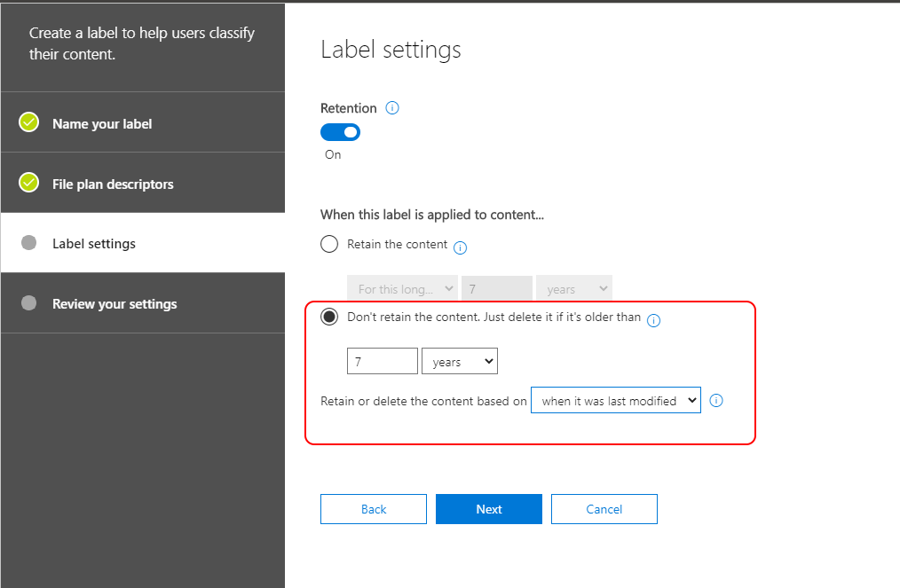
Task: Choose 'Don't retain the content' option
Action: [328, 316]
